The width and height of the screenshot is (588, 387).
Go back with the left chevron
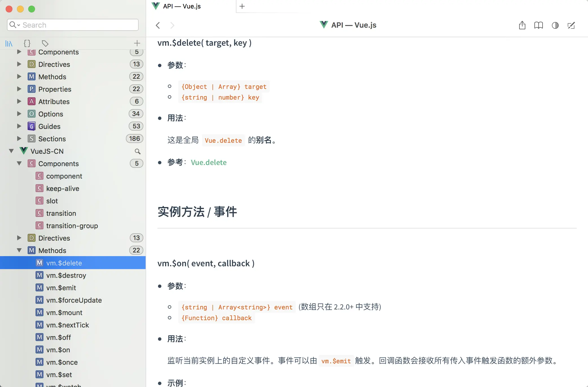pos(158,25)
